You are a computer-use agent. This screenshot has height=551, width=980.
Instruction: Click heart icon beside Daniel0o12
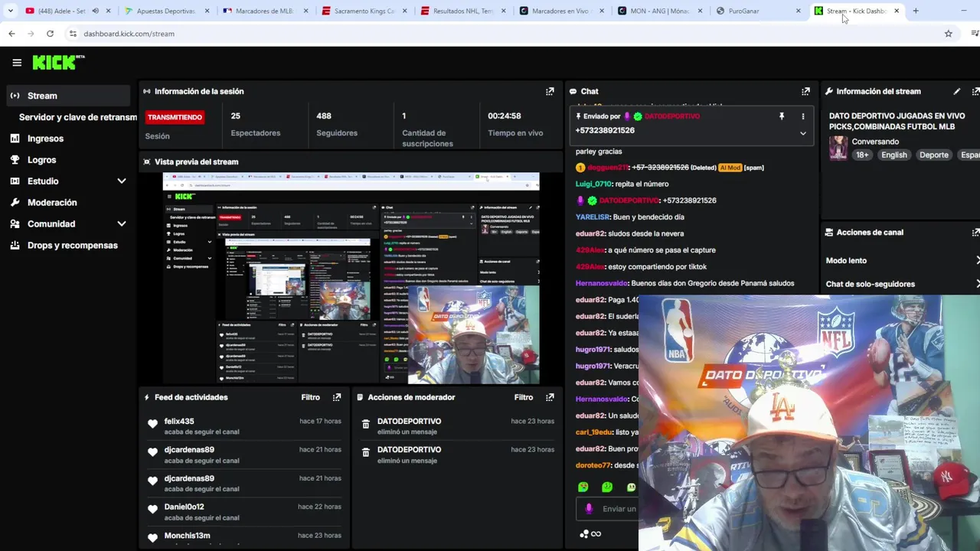[152, 510]
